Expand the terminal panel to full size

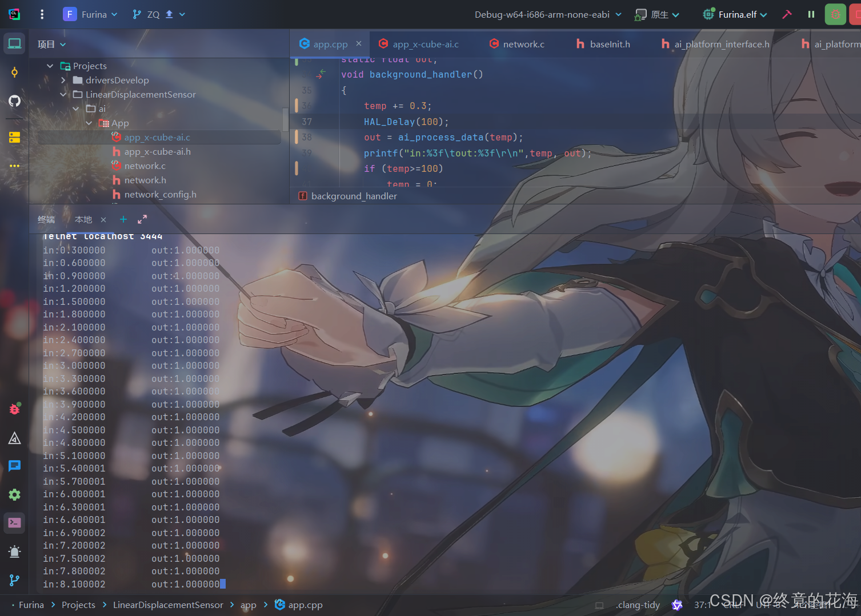point(142,219)
